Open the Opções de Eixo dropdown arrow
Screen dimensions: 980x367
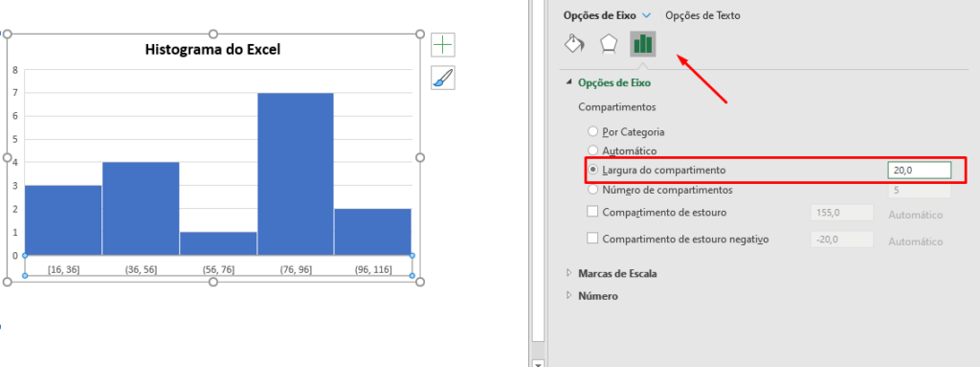[646, 15]
